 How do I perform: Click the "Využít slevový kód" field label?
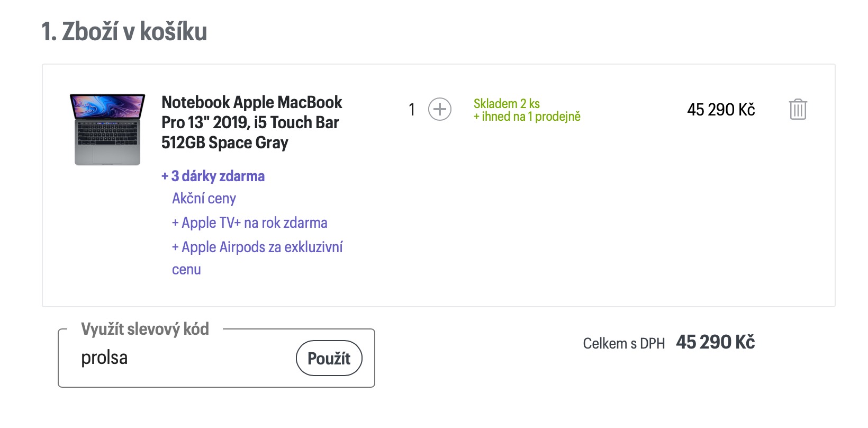pos(145,329)
